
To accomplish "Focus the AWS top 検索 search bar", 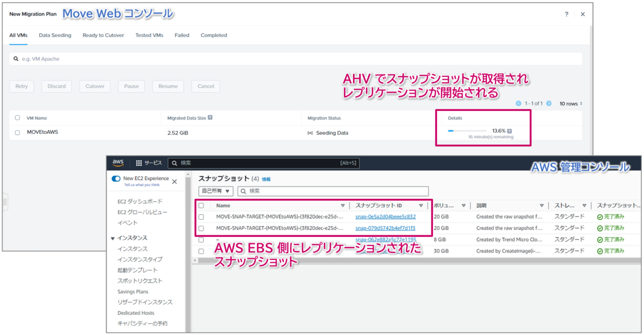I will 264,163.
